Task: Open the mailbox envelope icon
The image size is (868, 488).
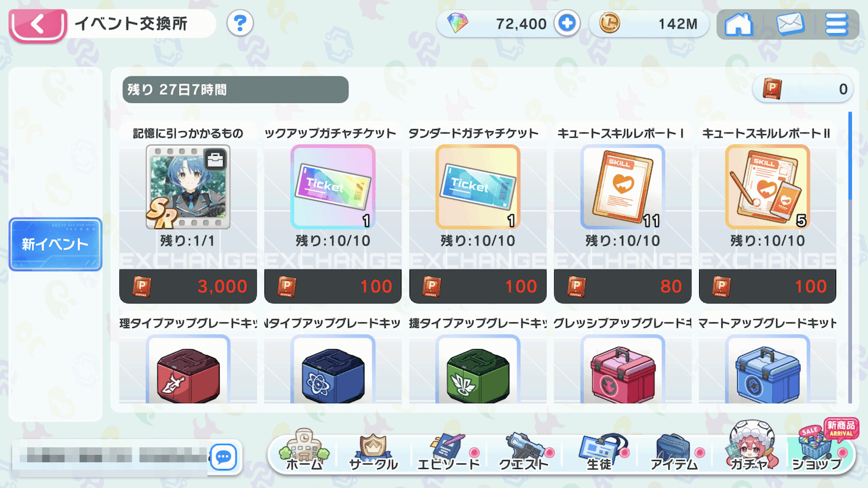Action: click(x=789, y=24)
